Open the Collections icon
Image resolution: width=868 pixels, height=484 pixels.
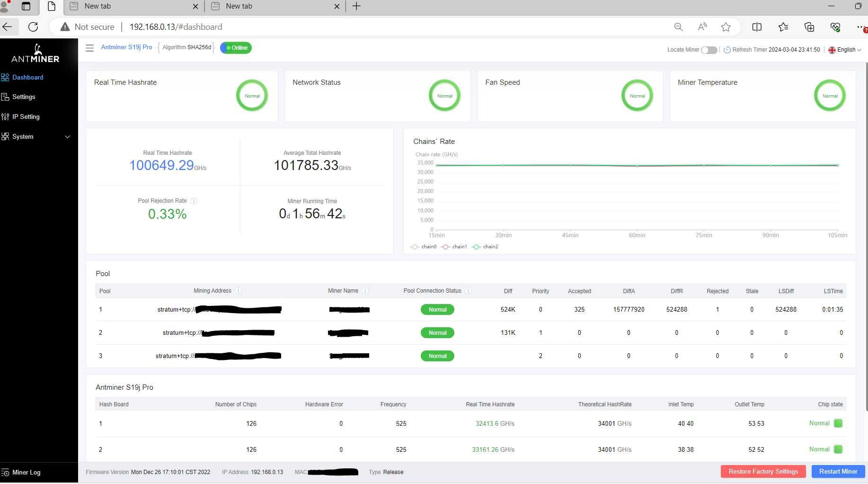[809, 27]
